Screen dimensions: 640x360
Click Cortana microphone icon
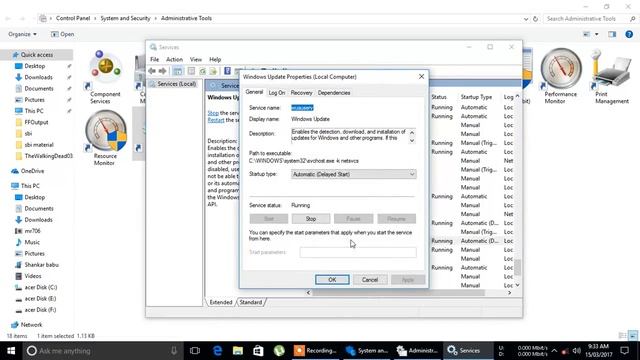[x=174, y=351]
